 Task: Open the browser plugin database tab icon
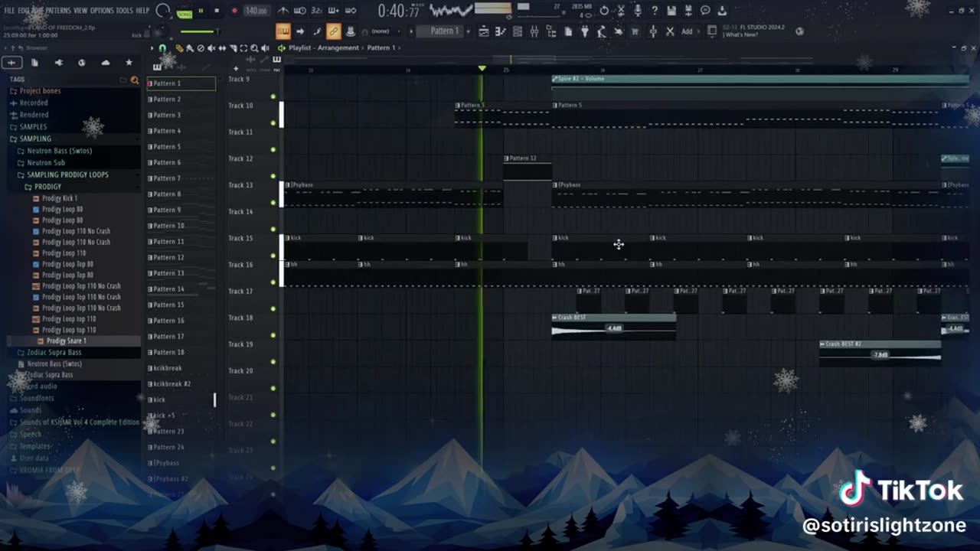(58, 62)
